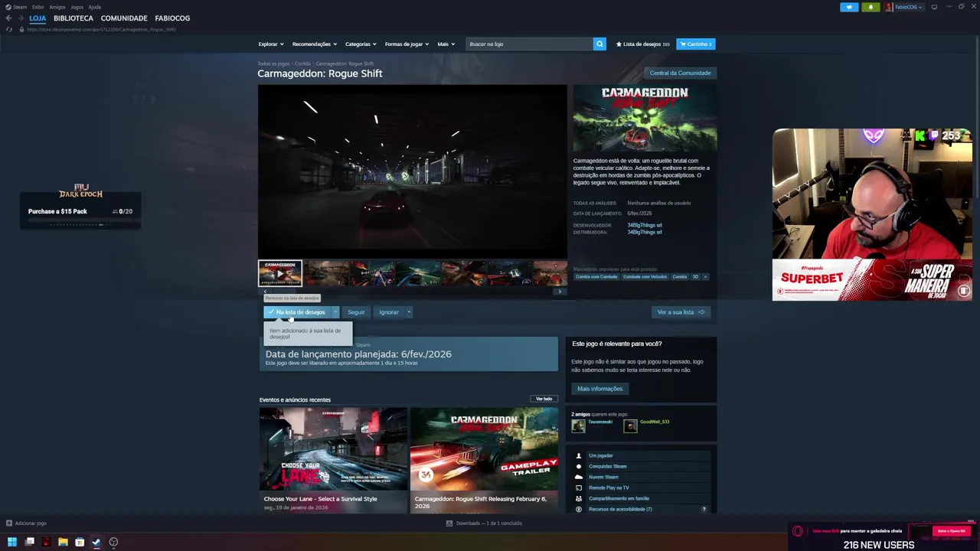Click the game trailer video player
Image resolution: width=980 pixels, height=551 pixels.
[x=413, y=171]
